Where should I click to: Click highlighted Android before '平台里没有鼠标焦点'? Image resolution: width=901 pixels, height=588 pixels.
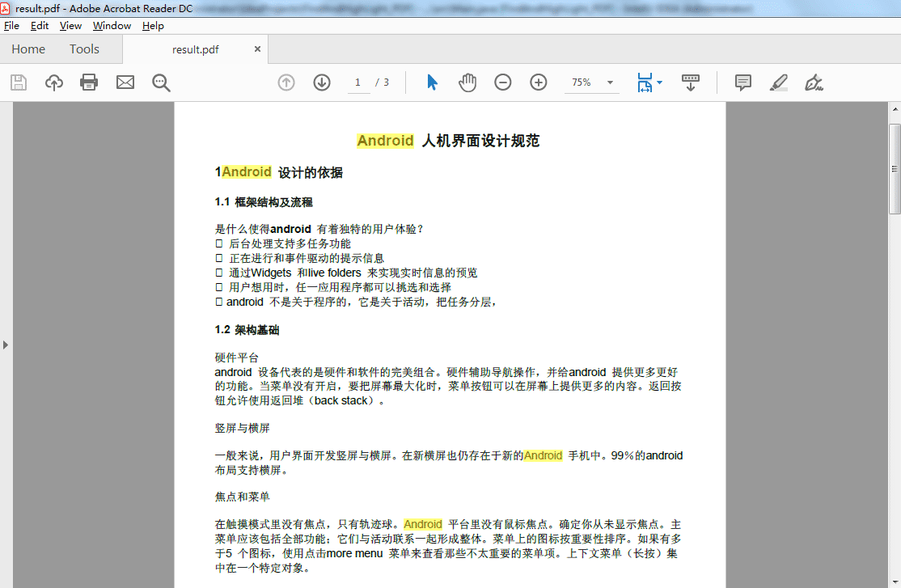(423, 524)
